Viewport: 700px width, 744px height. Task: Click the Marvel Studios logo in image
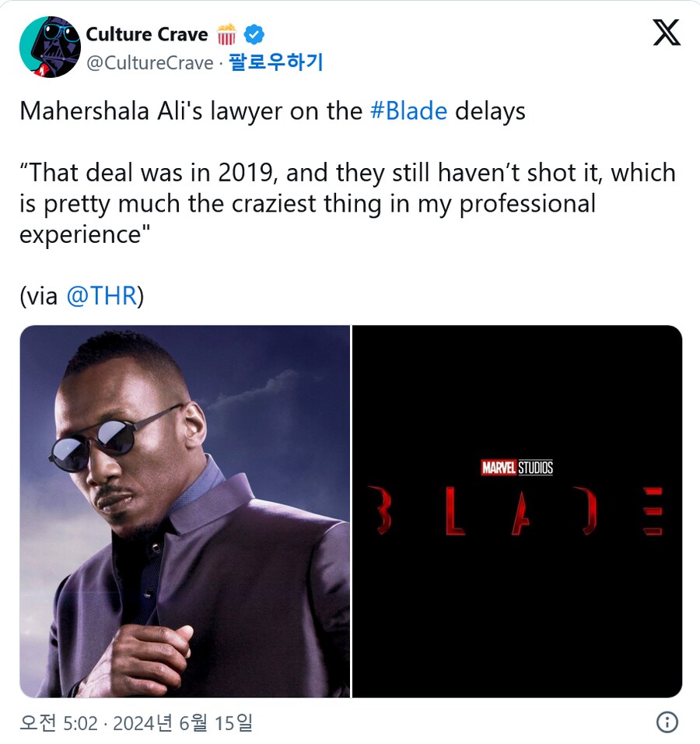[517, 468]
